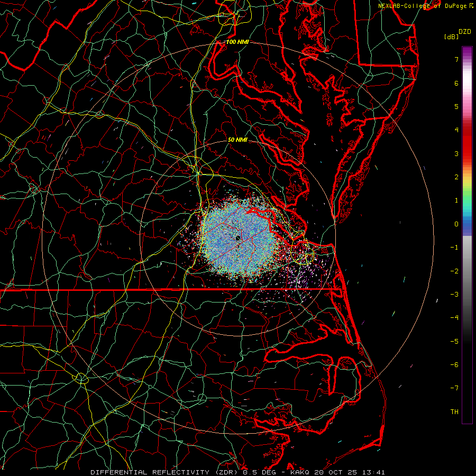Screen dimensions: 476x476
Task: Click the -4 dB value on the scale
Action: [x=454, y=318]
